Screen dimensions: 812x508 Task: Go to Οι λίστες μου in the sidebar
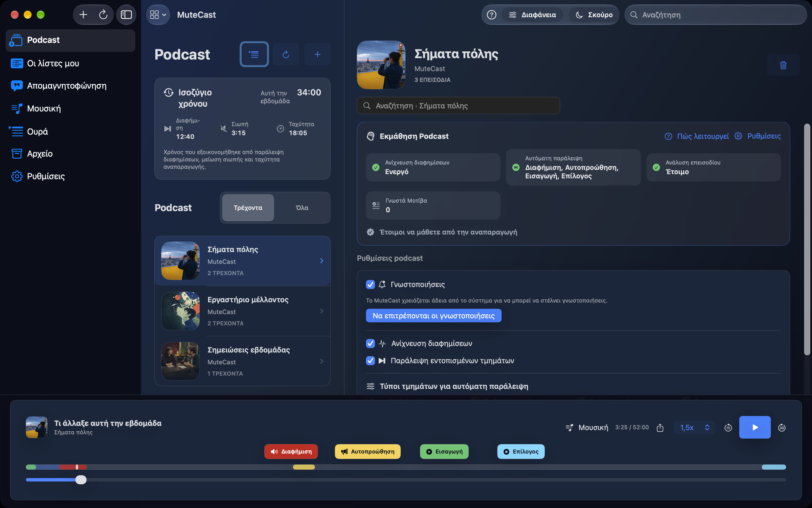pyautogui.click(x=70, y=63)
